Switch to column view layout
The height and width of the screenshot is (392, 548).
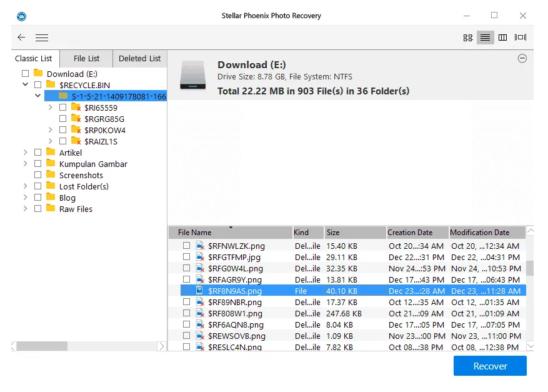tap(502, 38)
